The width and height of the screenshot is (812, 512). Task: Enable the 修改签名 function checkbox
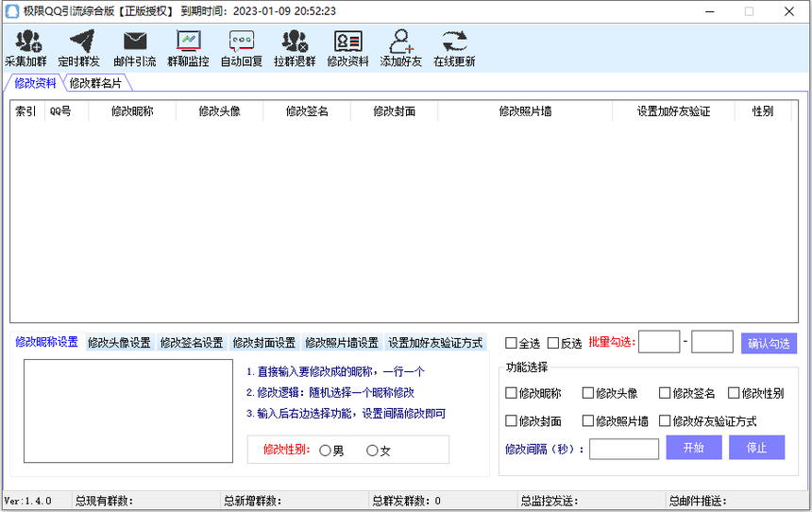(x=665, y=393)
